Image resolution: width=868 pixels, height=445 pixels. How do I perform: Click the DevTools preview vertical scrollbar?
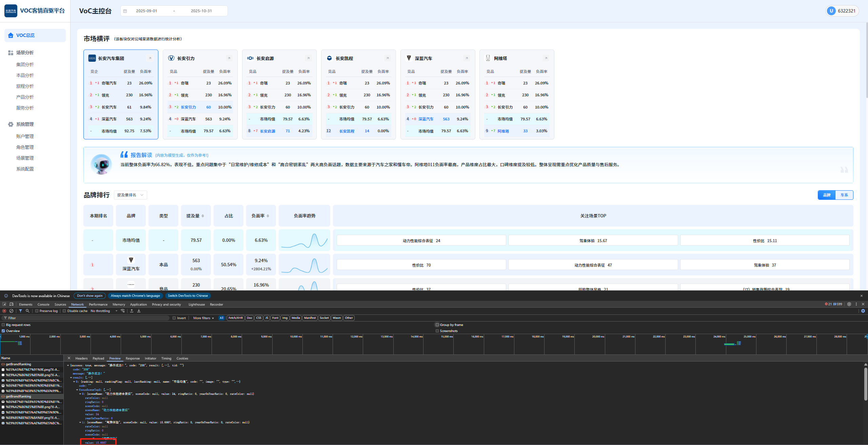(x=865, y=383)
